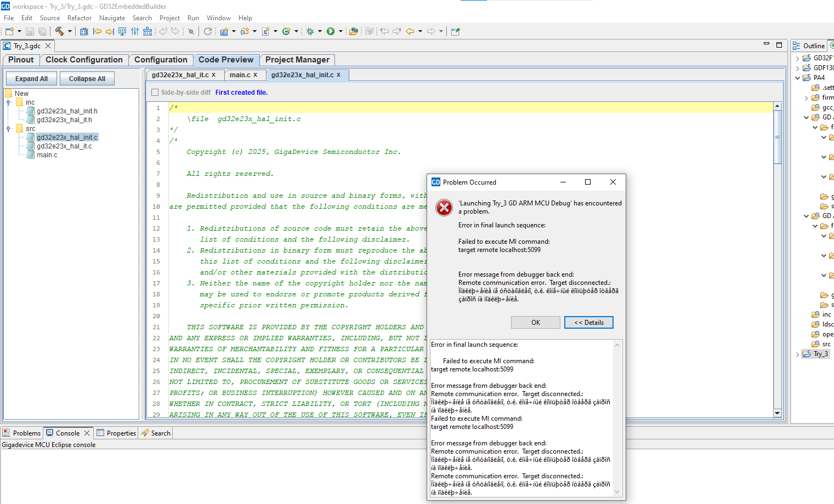
Task: Collapse the PA4 project in tree
Action: 798,78
